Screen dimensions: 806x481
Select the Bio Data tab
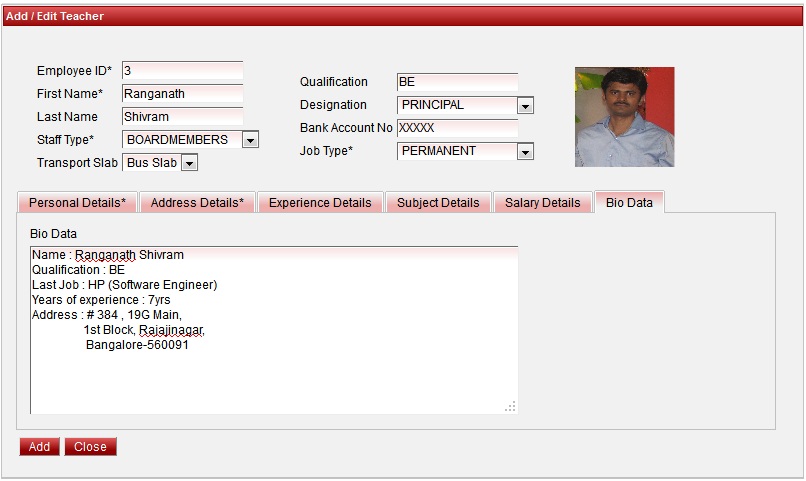point(629,202)
